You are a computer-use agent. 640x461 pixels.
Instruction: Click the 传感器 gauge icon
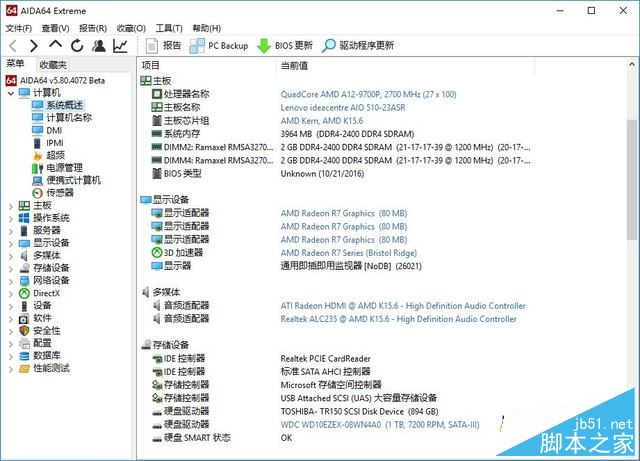coord(38,193)
